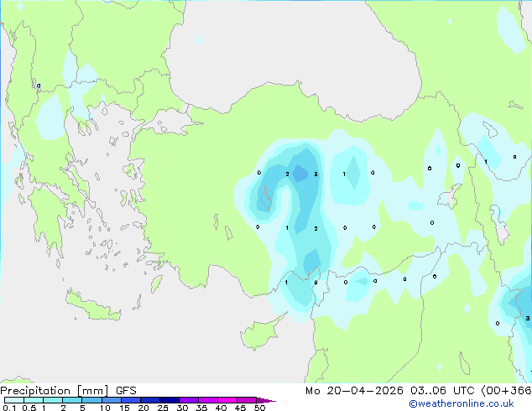Click the legend label '0.5'
This screenshot has height=411, width=532.
[x=29, y=408]
